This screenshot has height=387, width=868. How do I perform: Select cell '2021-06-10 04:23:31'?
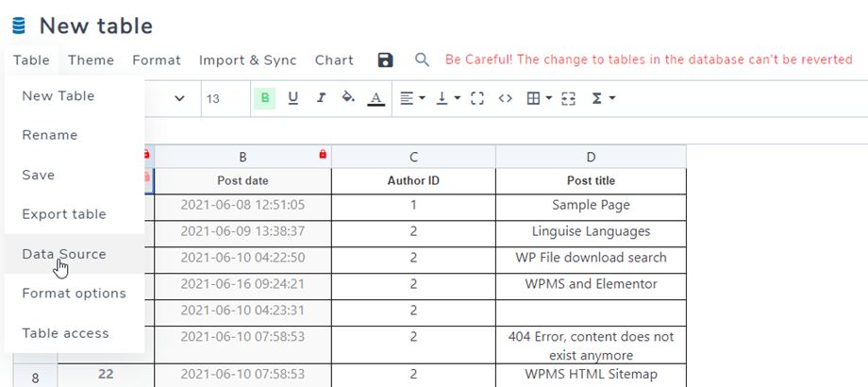click(243, 312)
